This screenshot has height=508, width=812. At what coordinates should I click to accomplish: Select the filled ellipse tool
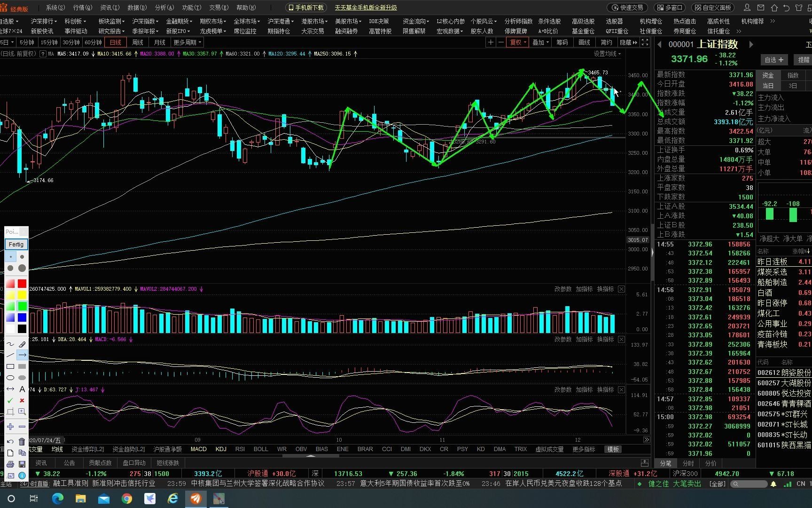point(22,378)
